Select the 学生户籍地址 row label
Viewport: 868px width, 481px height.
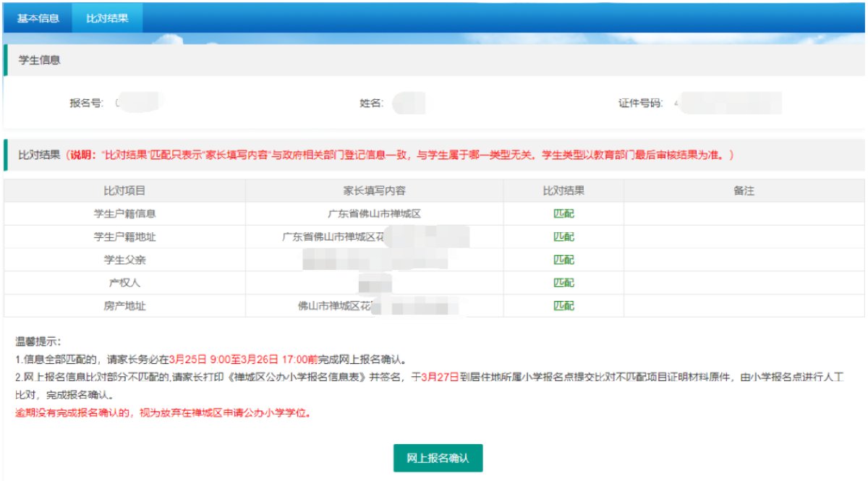124,237
